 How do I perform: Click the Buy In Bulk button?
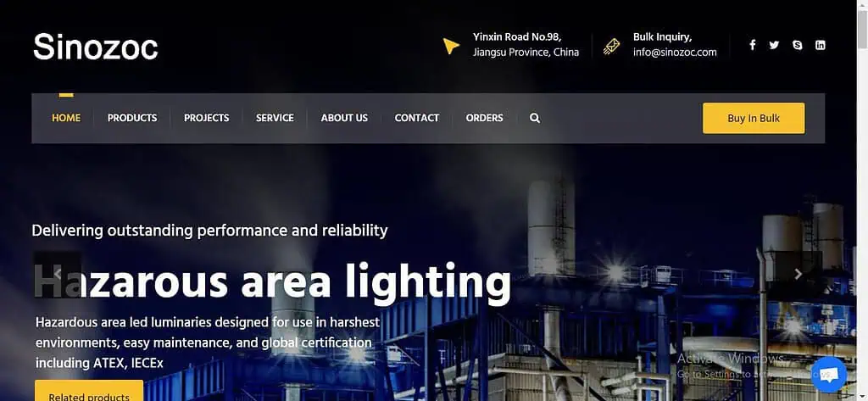pos(754,118)
